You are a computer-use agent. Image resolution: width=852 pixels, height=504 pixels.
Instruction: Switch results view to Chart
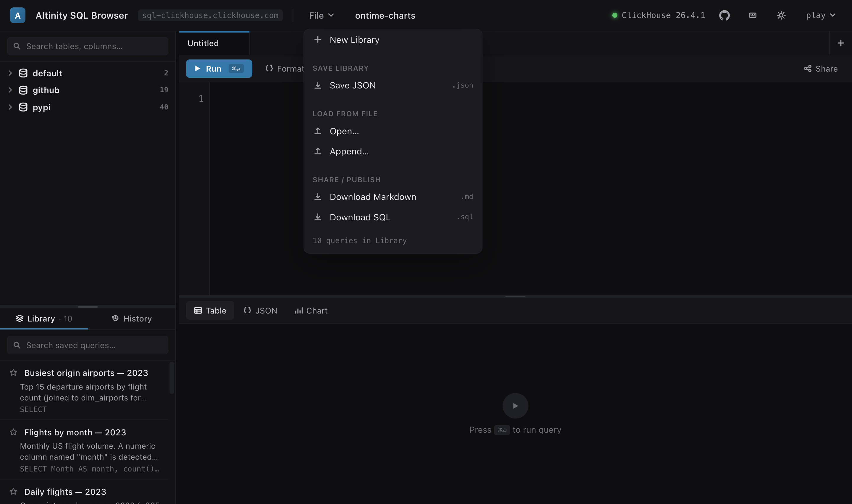[x=311, y=310]
